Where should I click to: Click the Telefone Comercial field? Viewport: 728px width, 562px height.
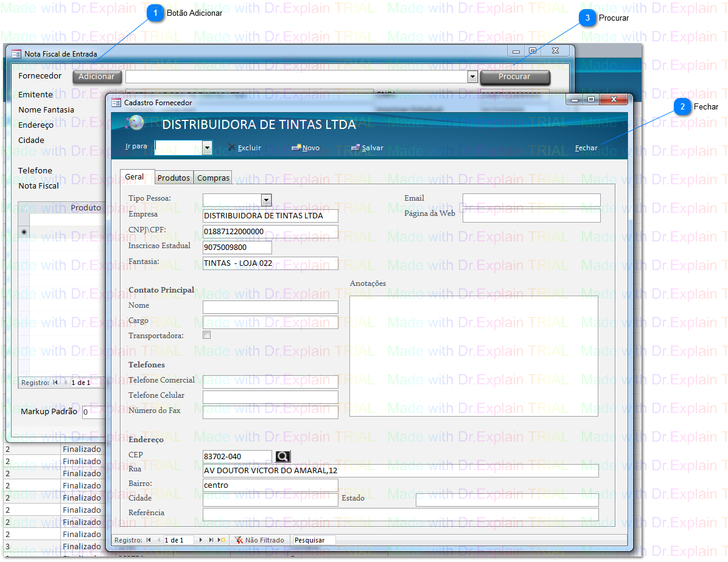[270, 382]
